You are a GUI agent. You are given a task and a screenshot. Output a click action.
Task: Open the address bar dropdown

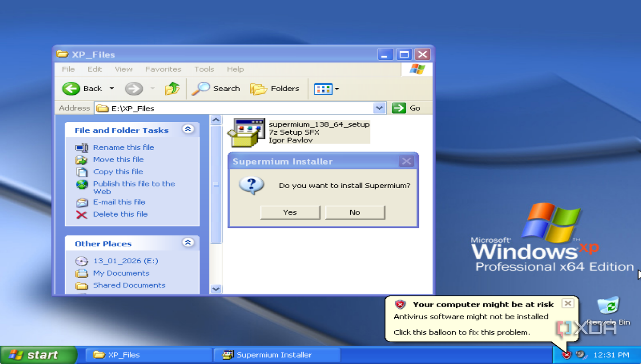(x=380, y=108)
